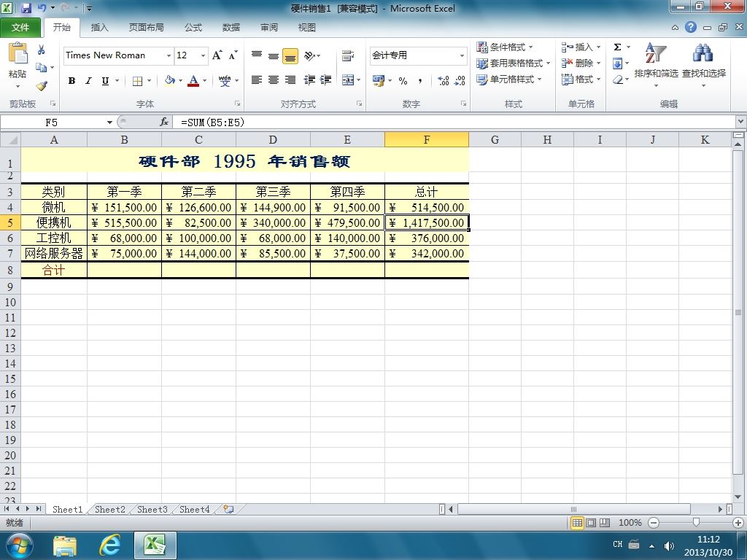Toggle Bold formatting

point(71,81)
